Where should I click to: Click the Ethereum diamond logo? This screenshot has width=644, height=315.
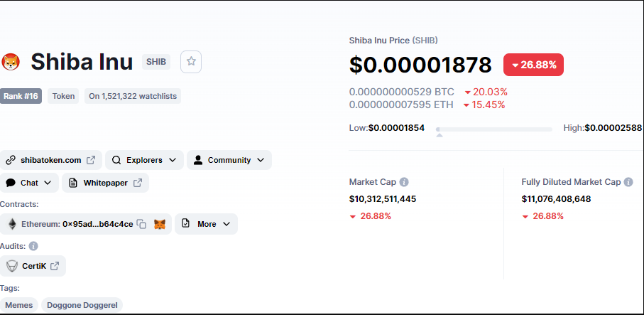12,224
